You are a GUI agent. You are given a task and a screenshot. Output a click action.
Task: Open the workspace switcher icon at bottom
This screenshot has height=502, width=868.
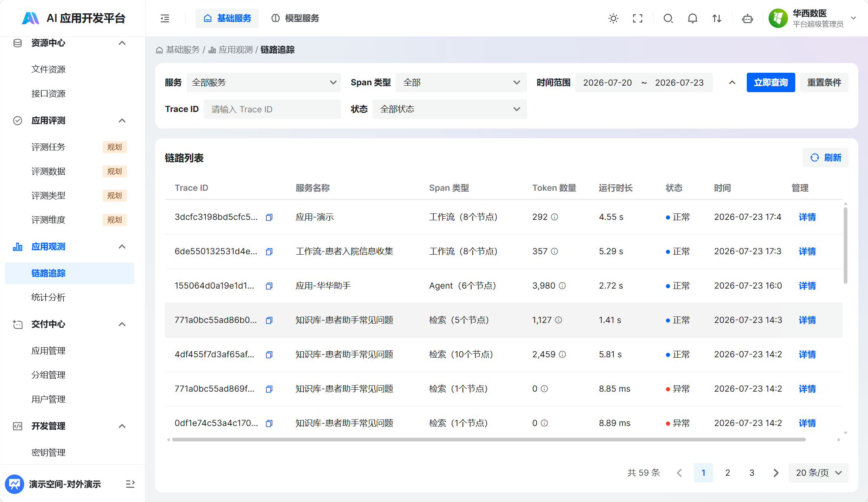point(130,484)
